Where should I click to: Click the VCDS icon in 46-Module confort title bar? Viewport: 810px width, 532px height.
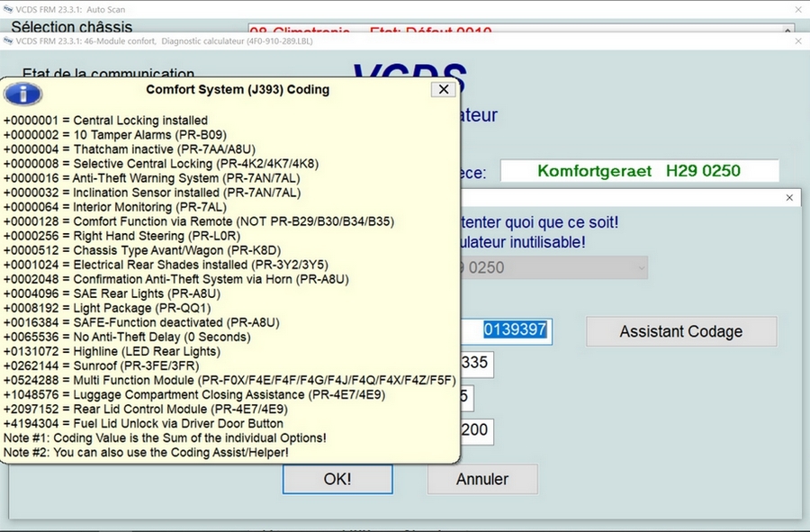pos(8,41)
